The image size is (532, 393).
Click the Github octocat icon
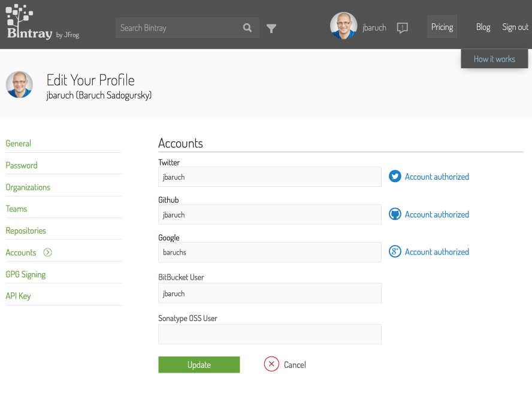point(395,214)
